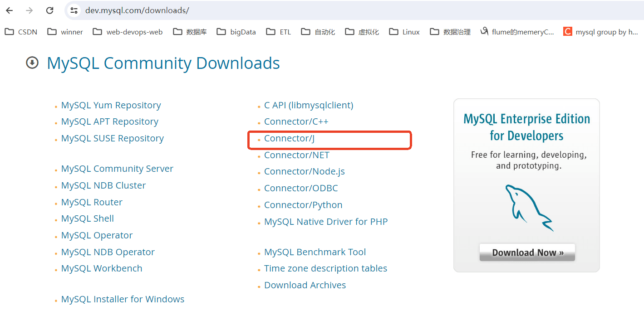
Task: Click the download circle icon beside heading
Action: (x=32, y=63)
